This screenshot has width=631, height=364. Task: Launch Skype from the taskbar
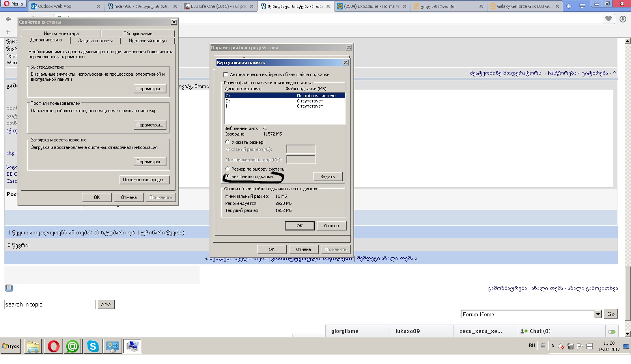coord(93,346)
